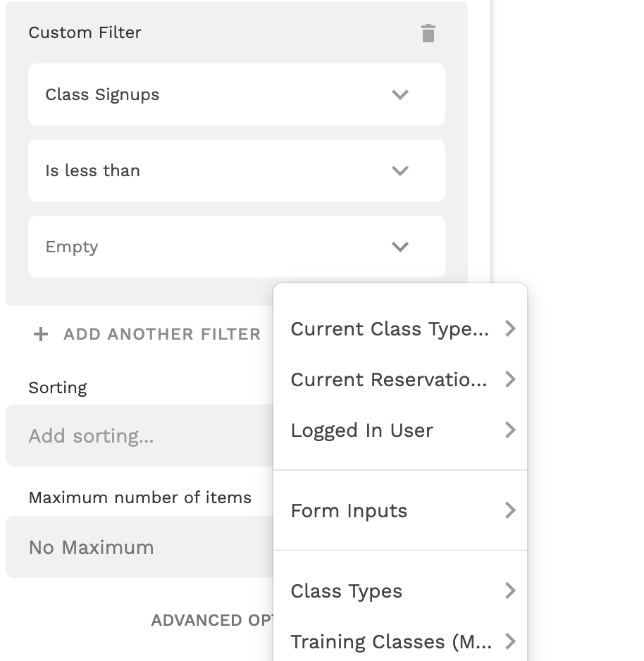644x661 pixels.
Task: Select Current Reservation menu item
Action: (x=389, y=380)
